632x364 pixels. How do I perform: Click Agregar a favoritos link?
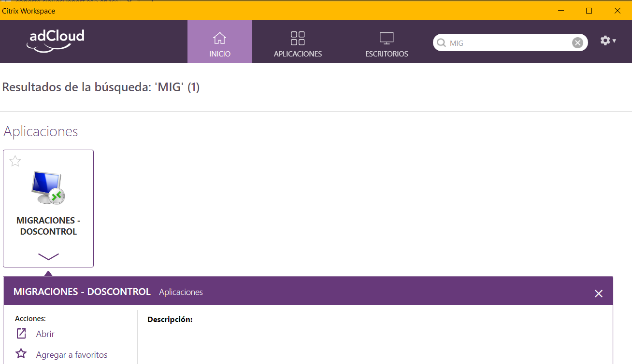[x=72, y=355]
